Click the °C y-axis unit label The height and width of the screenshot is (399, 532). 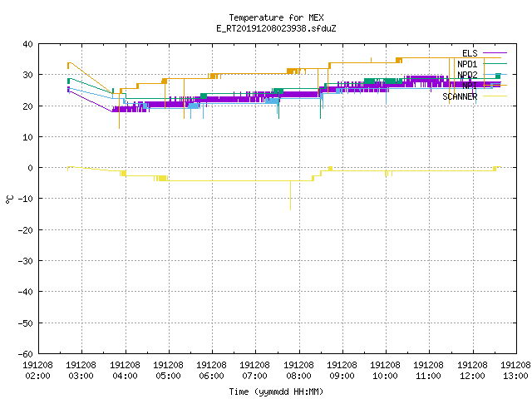click(9, 199)
